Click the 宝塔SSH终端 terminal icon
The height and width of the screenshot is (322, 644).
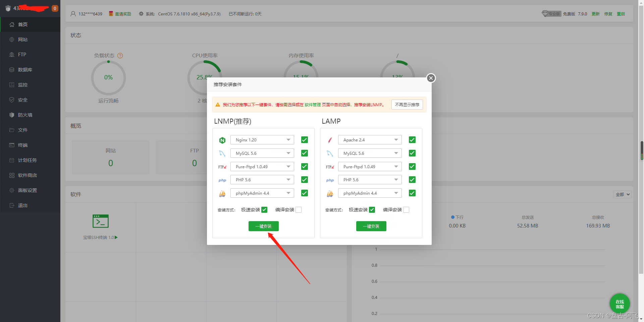point(101,221)
